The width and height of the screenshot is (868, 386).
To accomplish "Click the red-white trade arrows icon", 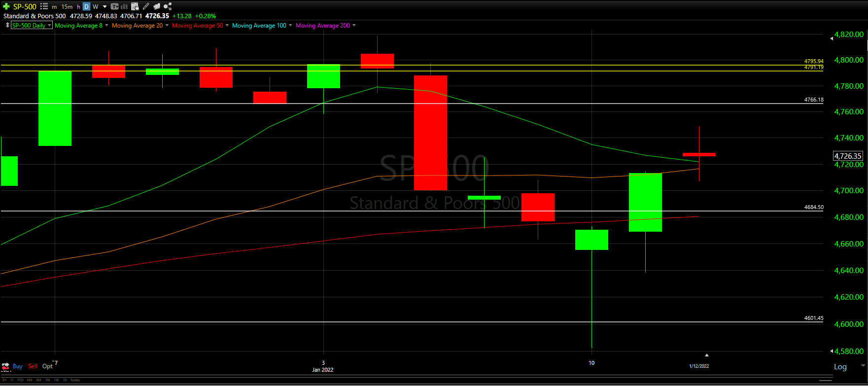I will (x=6, y=366).
